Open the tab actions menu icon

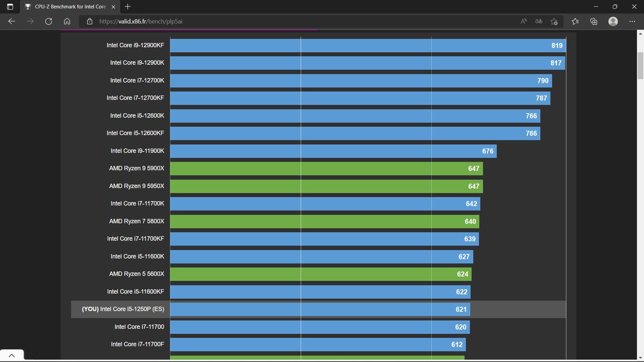pos(10,7)
